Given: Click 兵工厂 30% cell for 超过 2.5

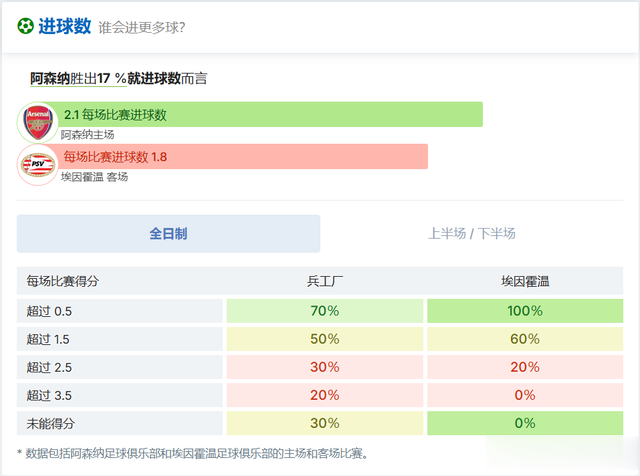Looking at the screenshot, I should click(325, 367).
